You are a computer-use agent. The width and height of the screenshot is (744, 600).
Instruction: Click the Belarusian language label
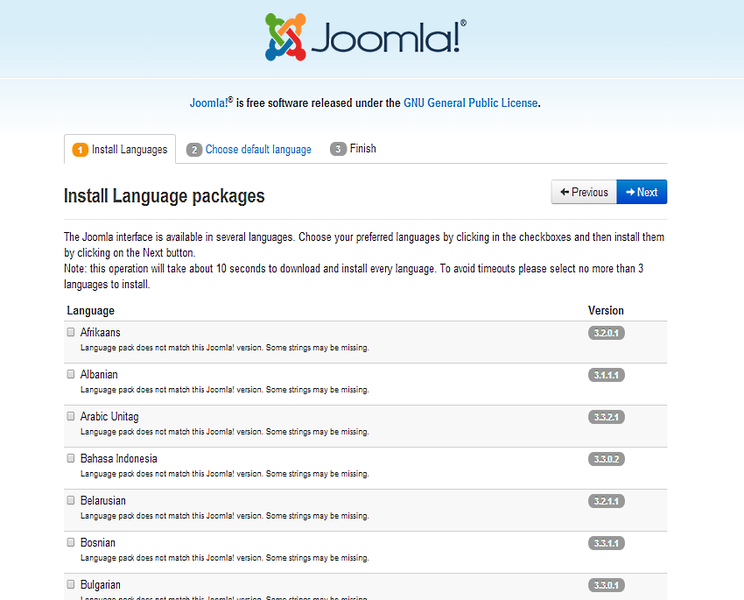pos(103,501)
